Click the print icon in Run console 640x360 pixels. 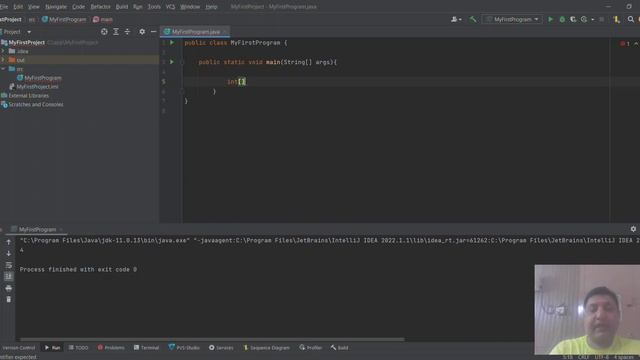pos(9,288)
